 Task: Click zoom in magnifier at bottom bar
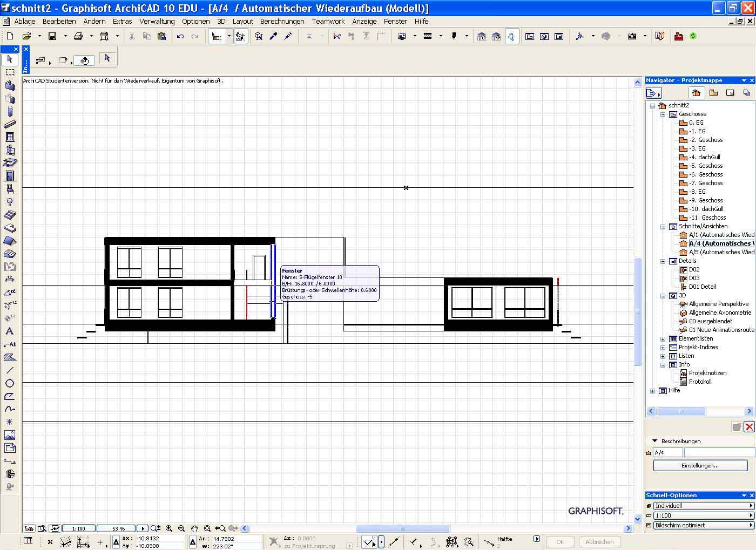(x=169, y=528)
